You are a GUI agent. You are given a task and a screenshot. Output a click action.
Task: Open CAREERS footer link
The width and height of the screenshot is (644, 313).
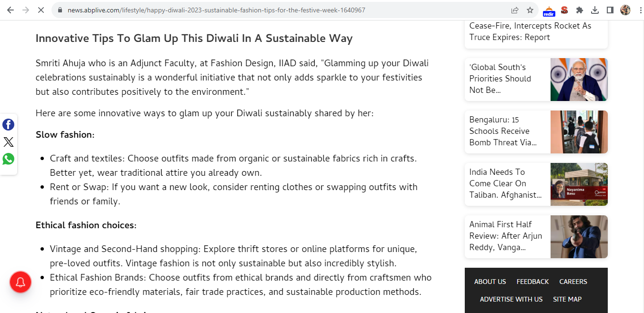(x=573, y=282)
